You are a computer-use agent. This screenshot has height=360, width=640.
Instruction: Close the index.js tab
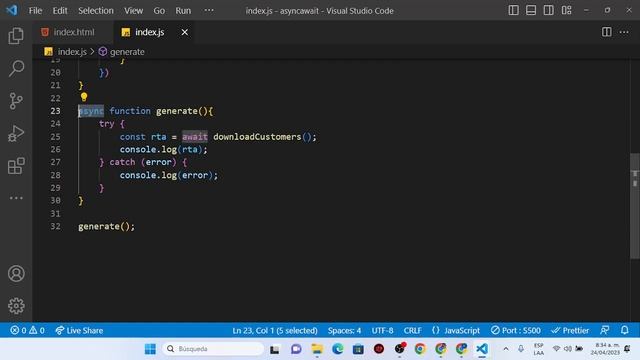[184, 32]
